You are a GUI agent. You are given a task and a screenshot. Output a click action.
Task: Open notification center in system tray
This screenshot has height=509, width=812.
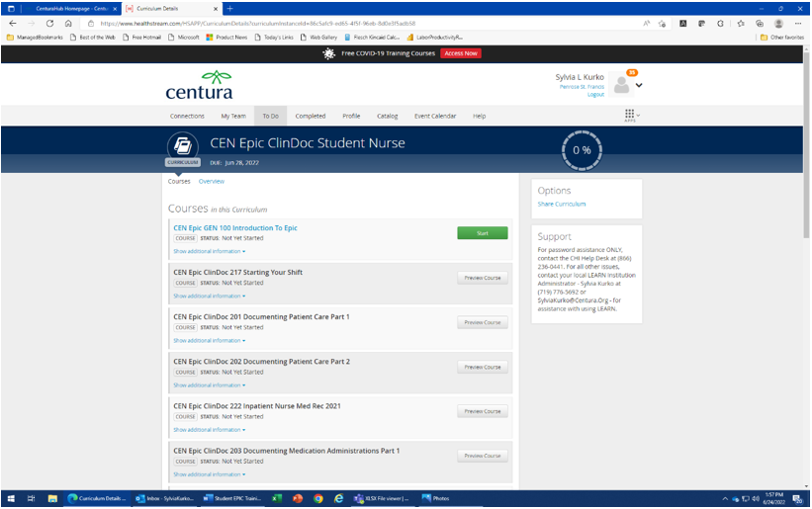pos(797,499)
